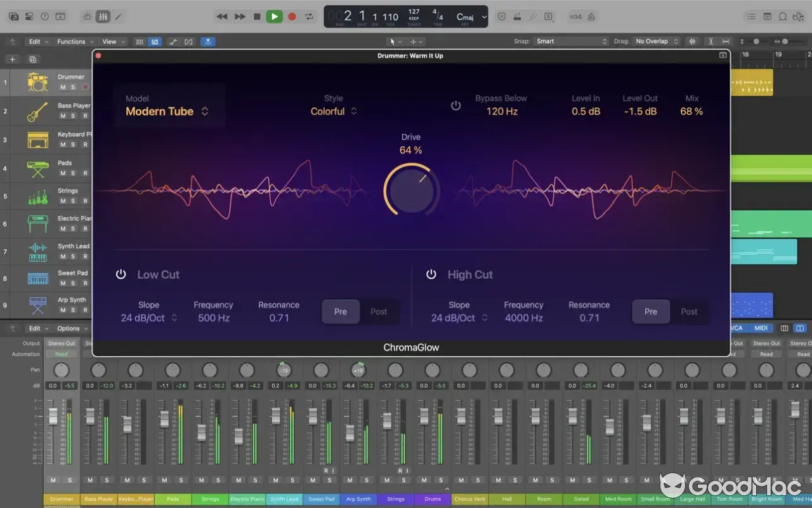Disable the Low Cut section power toggle
This screenshot has width=812, height=508.
coord(121,274)
